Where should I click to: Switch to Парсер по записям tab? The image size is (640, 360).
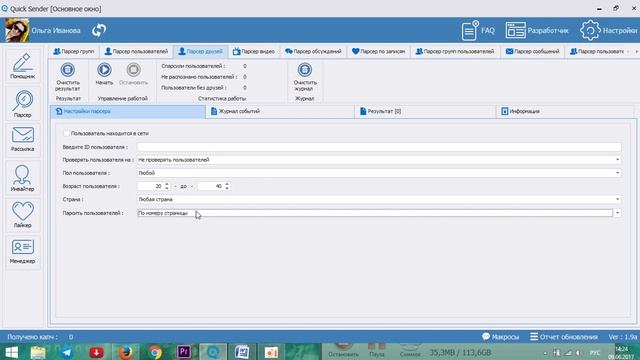pos(378,51)
